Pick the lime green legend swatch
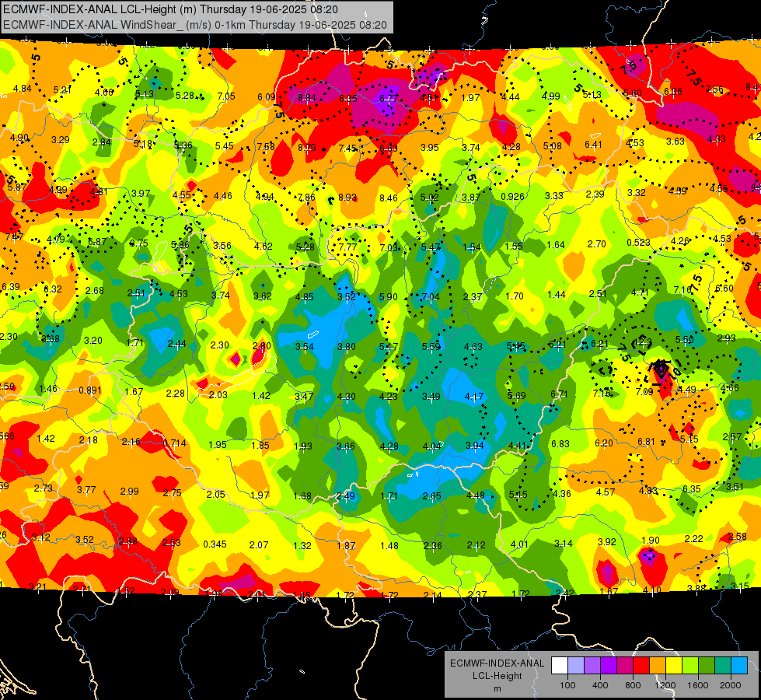 click(690, 666)
